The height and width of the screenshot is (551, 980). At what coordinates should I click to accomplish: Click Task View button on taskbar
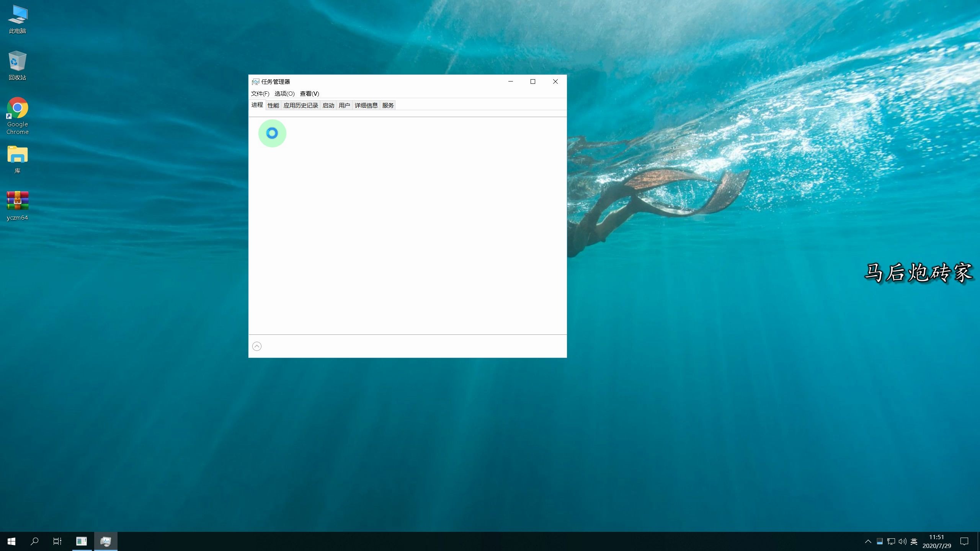[57, 541]
